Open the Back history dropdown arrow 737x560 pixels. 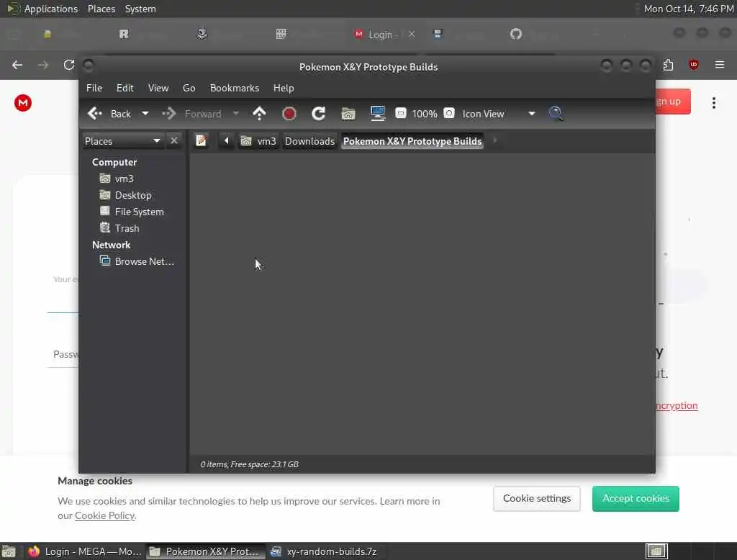[145, 114]
